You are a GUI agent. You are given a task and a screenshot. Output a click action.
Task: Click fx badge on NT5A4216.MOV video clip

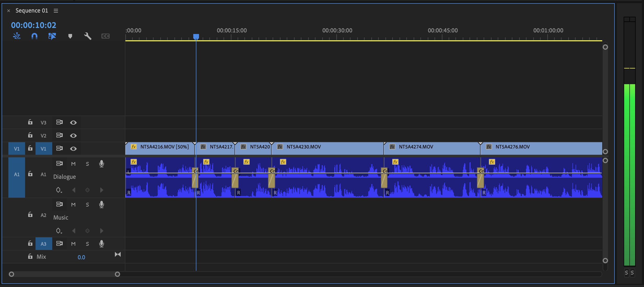pyautogui.click(x=134, y=147)
